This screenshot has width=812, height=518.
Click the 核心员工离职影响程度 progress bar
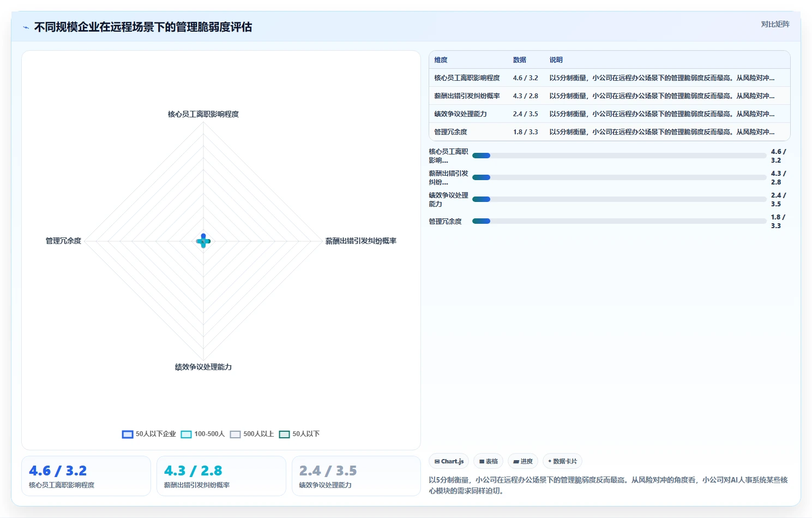(619, 156)
